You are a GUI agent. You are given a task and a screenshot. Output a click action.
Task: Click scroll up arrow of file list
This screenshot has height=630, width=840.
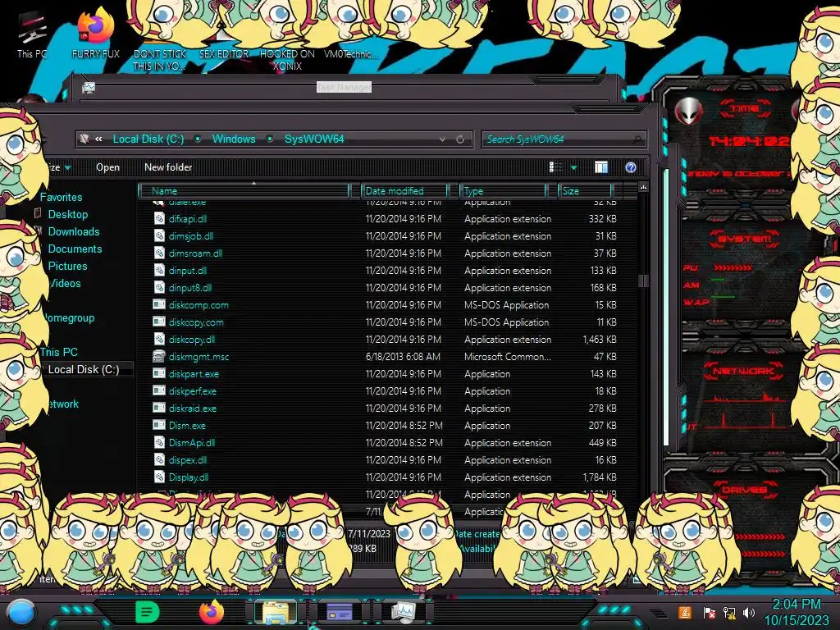click(643, 187)
